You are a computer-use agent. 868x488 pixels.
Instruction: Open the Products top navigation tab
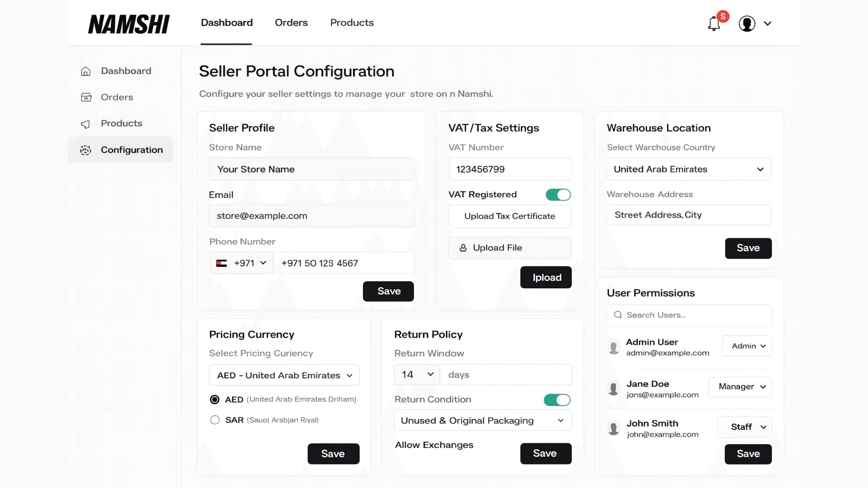(x=352, y=23)
